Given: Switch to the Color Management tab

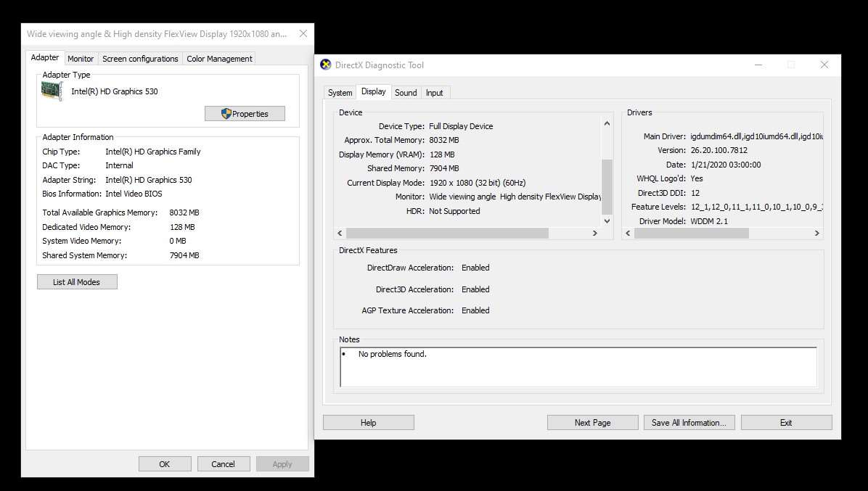Looking at the screenshot, I should pos(219,59).
